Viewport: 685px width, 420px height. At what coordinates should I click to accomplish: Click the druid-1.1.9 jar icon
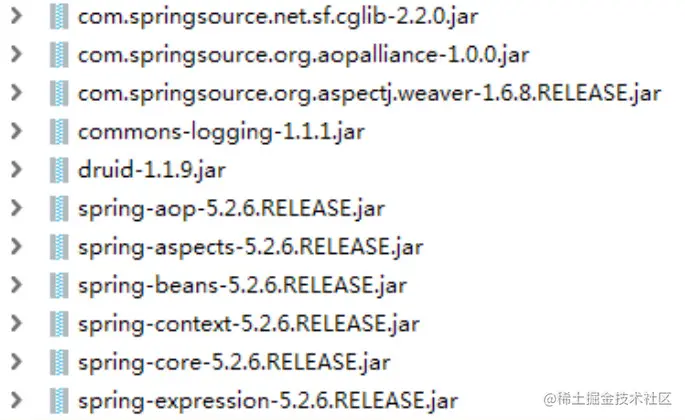[59, 170]
